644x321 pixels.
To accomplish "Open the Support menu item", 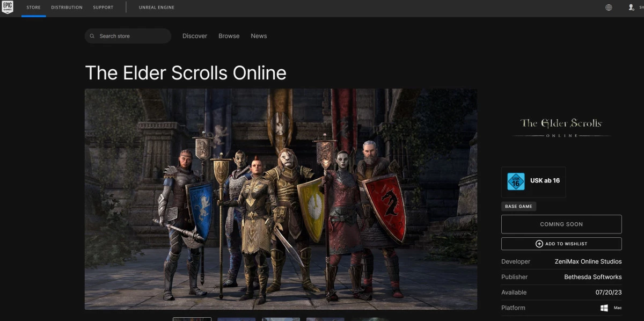I will click(x=103, y=8).
